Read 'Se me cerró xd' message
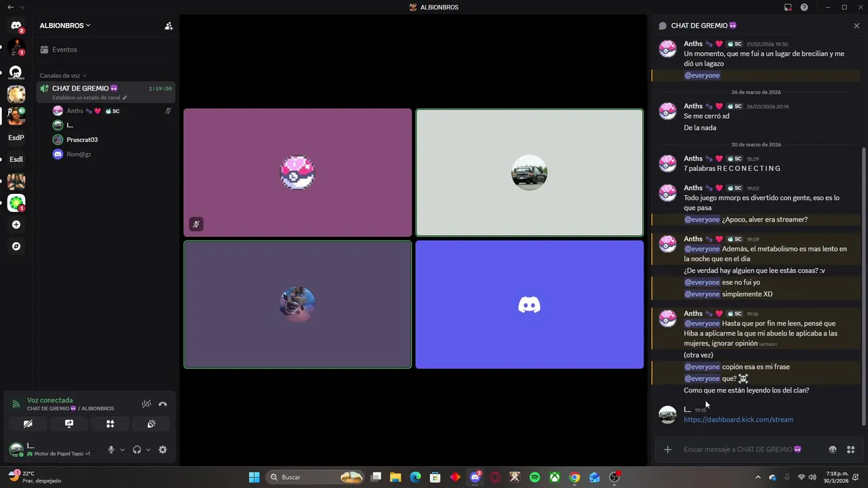The height and width of the screenshot is (488, 868). coord(707,116)
